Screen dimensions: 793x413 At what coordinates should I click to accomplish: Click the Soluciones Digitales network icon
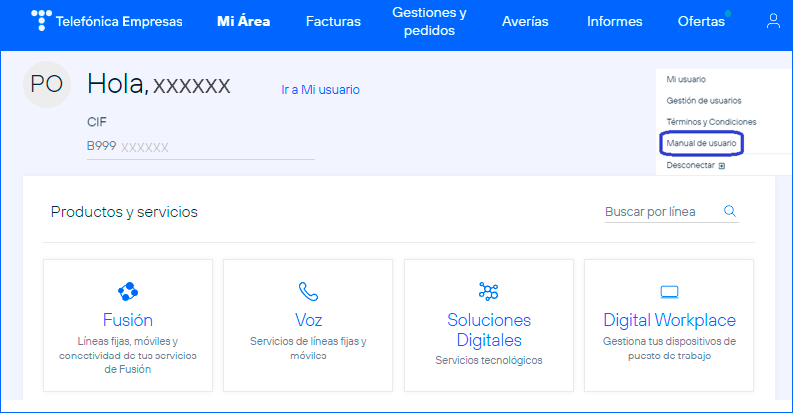pyautogui.click(x=489, y=291)
